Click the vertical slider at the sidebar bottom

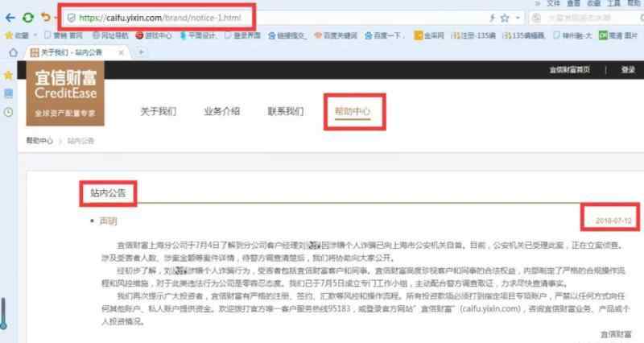(3, 314)
